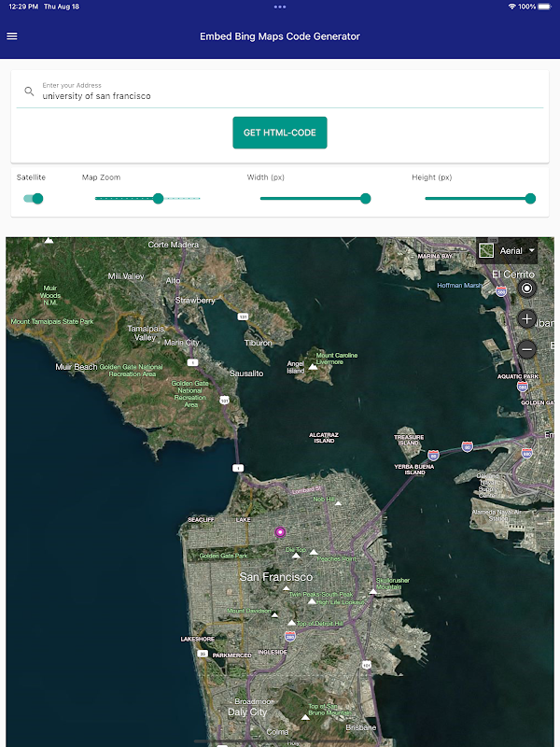Screen dimensions: 560x747
Task: Focus the Enter your Address field
Action: coord(280,92)
